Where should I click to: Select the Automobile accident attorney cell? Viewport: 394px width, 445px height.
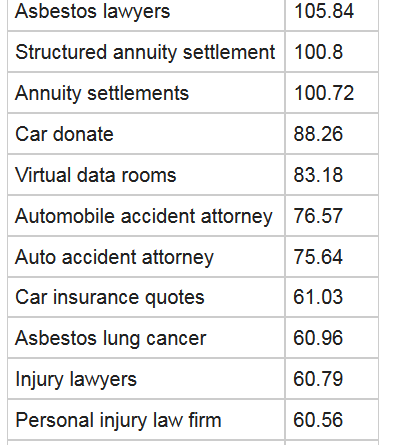(146, 216)
